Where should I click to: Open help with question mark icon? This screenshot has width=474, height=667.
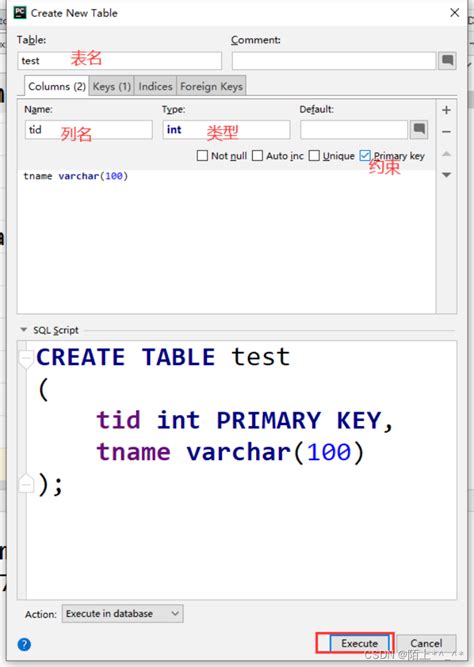pyautogui.click(x=24, y=644)
